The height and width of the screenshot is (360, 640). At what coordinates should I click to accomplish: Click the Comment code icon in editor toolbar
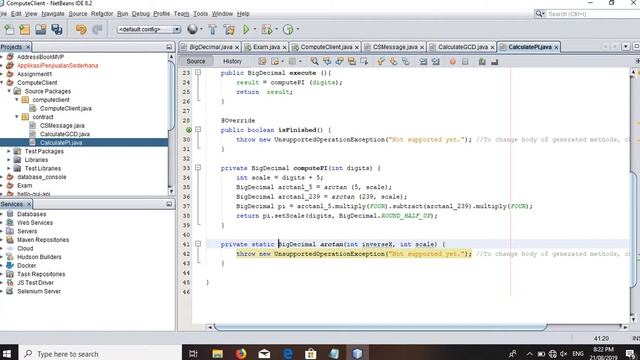[x=482, y=62]
